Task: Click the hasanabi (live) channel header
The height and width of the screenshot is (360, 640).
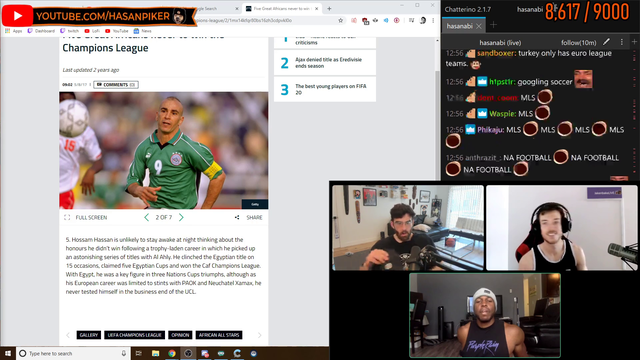Action: point(500,42)
